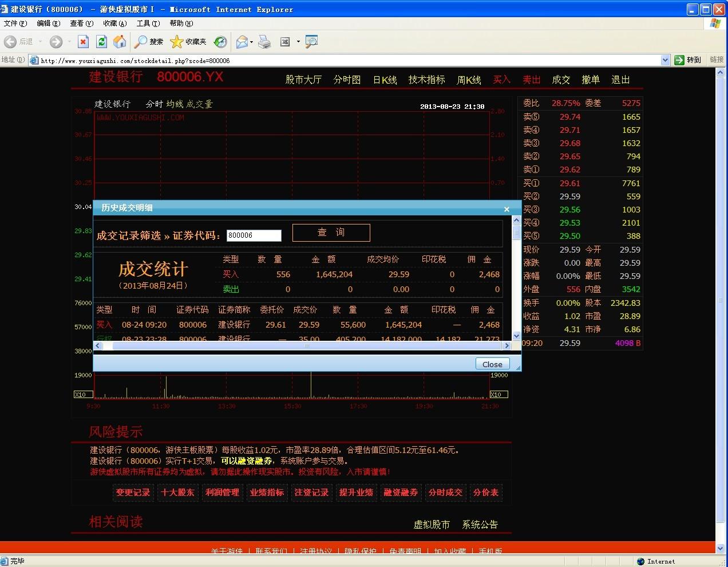Screen dimensions: 728x567
Task: Click the 注资记录 button
Action: pyautogui.click(x=311, y=493)
